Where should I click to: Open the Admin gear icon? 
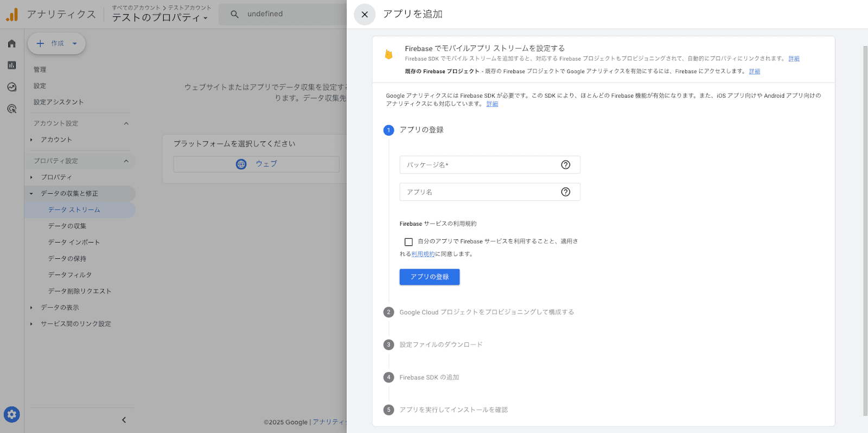[x=12, y=415]
